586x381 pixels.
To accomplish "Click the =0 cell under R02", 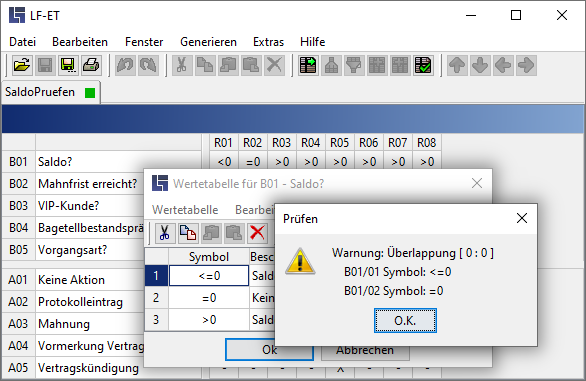I will 253,162.
